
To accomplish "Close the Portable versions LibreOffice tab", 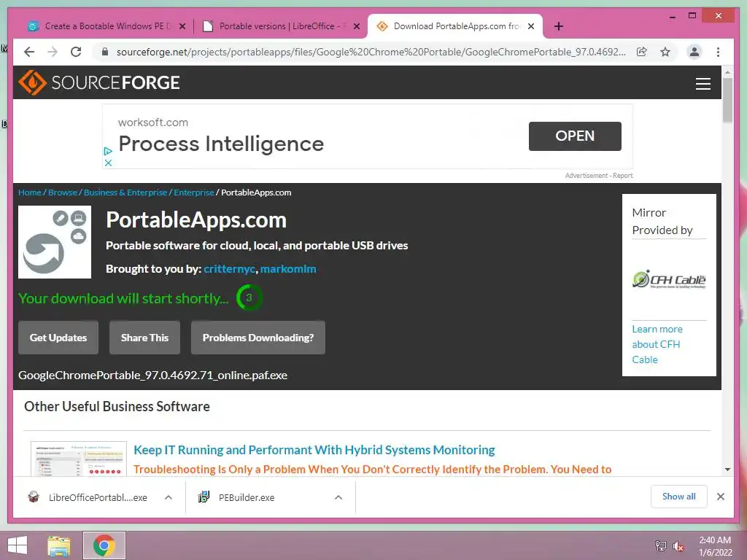I will point(356,26).
